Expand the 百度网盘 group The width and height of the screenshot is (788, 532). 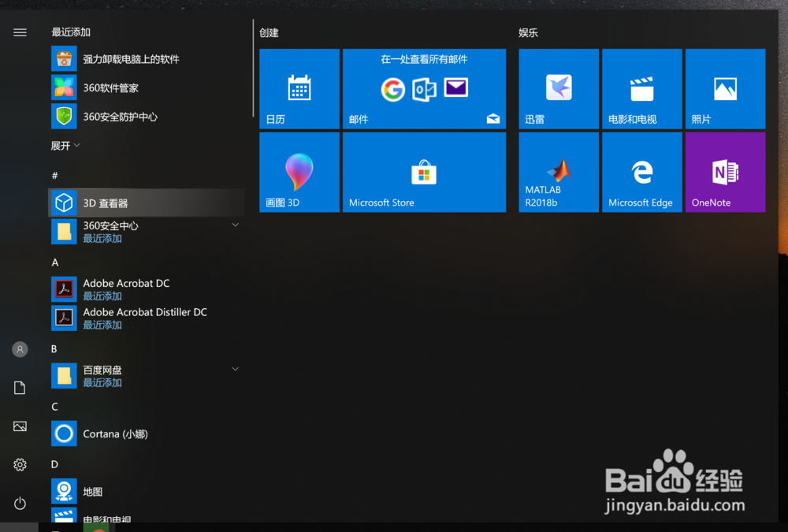(235, 368)
